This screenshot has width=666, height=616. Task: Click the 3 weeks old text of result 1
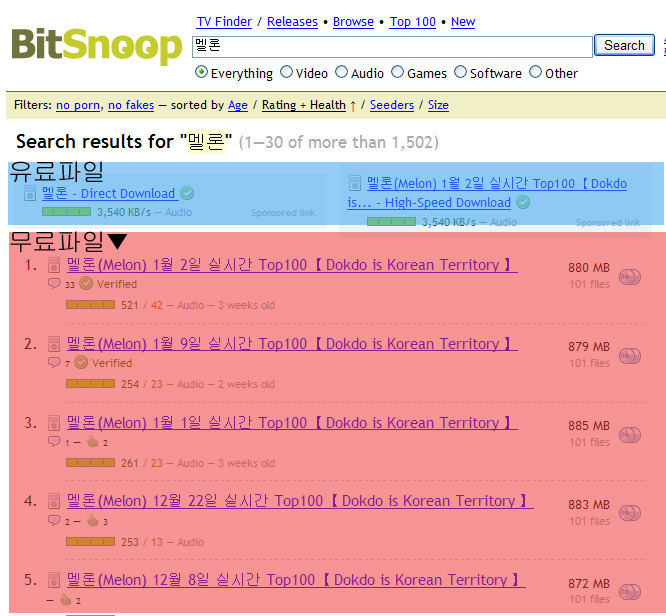tap(246, 305)
